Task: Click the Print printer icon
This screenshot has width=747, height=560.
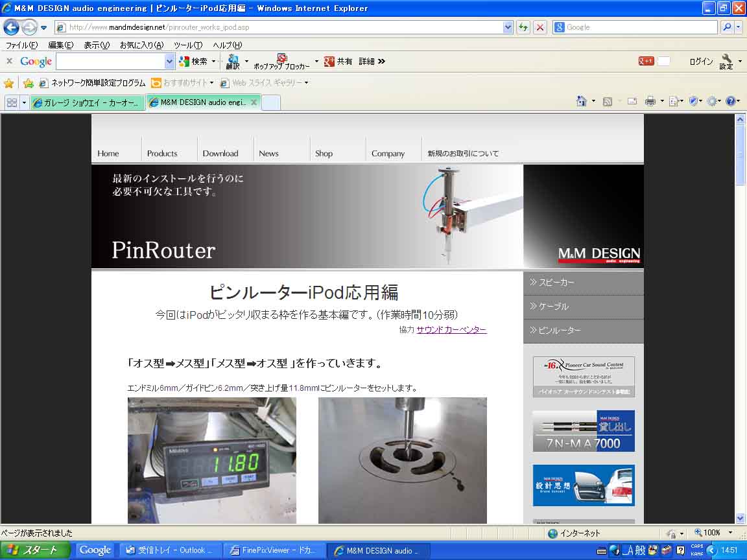Action: (650, 101)
